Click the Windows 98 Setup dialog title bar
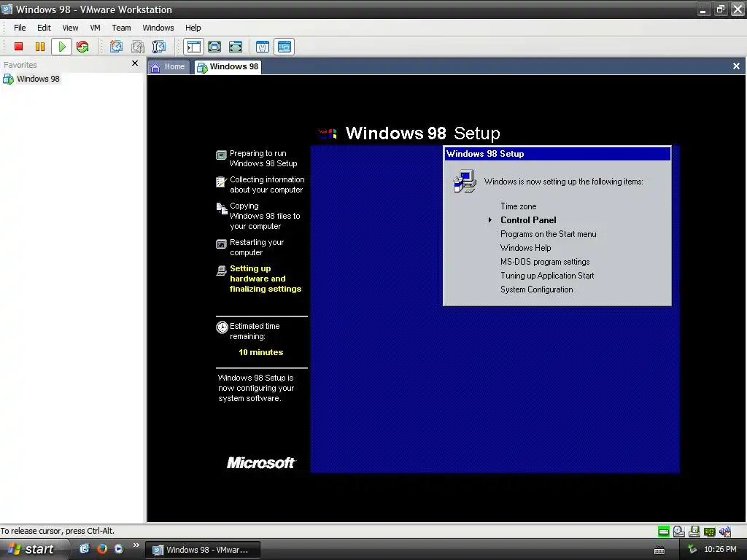Viewport: 747px width, 560px height. (557, 154)
